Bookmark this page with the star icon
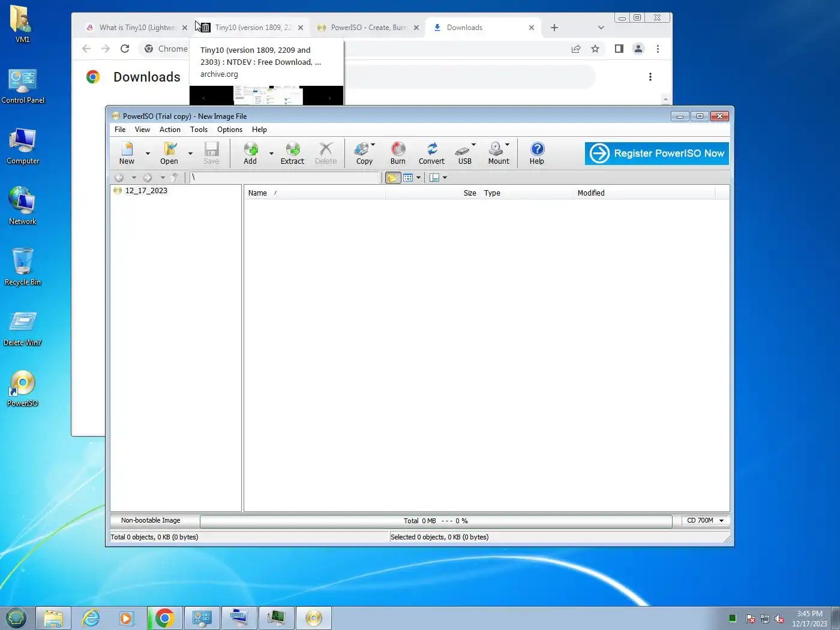 tap(595, 49)
